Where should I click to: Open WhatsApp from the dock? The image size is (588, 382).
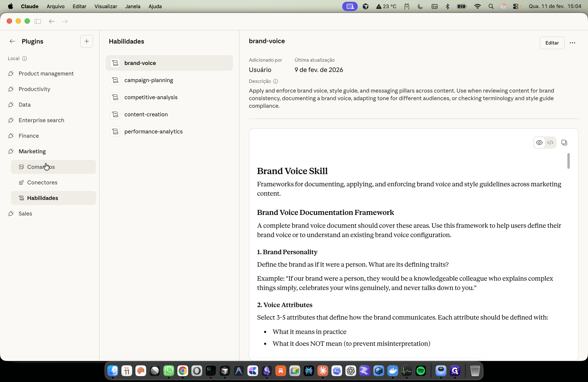point(169,371)
